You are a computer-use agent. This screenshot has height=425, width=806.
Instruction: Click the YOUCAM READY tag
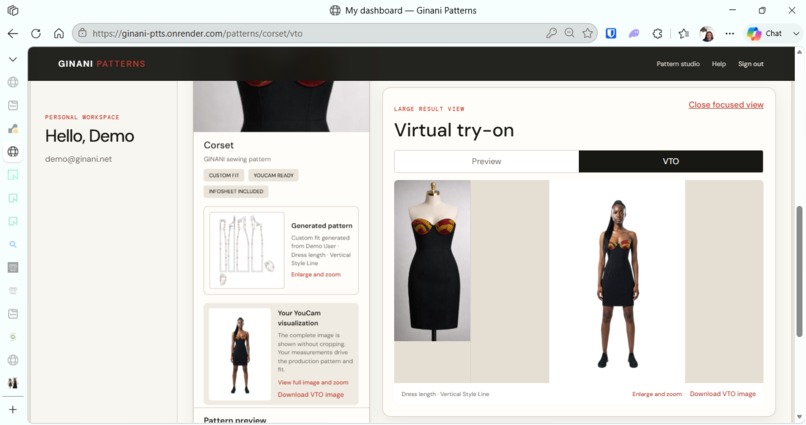click(273, 175)
